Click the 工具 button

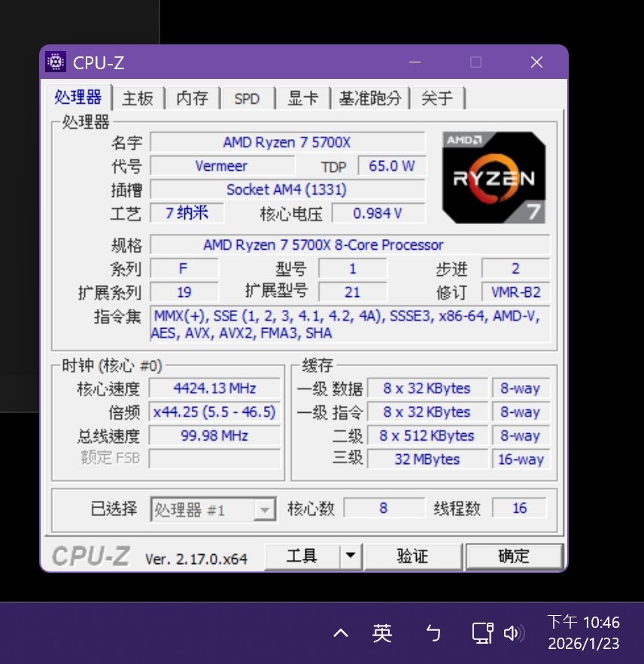point(302,556)
